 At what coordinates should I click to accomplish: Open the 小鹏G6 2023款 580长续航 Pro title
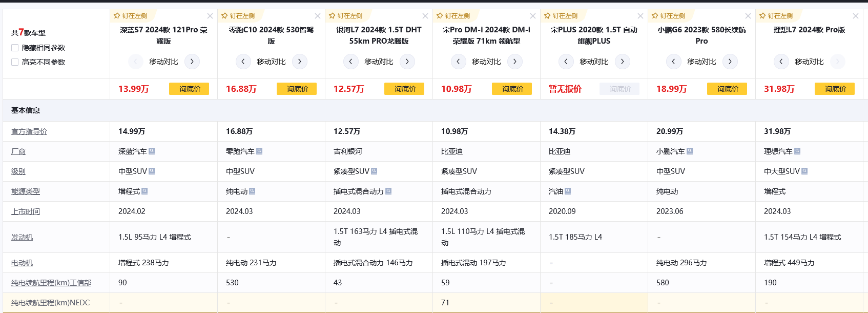point(702,35)
